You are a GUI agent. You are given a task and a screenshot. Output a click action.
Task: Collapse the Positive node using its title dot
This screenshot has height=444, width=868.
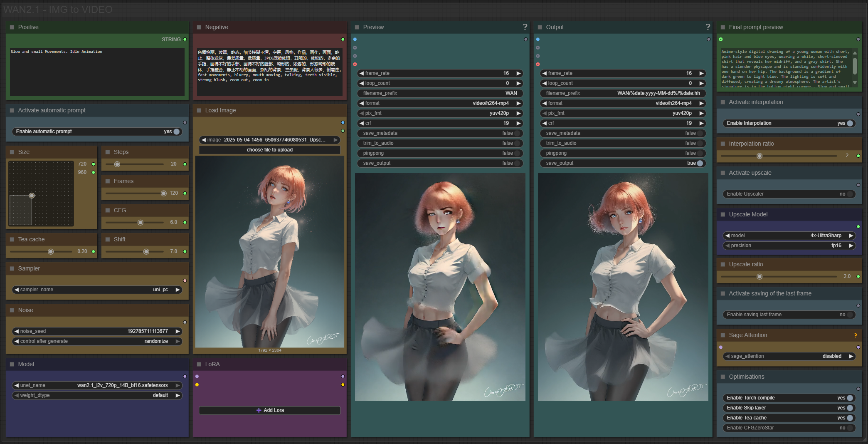(12, 27)
